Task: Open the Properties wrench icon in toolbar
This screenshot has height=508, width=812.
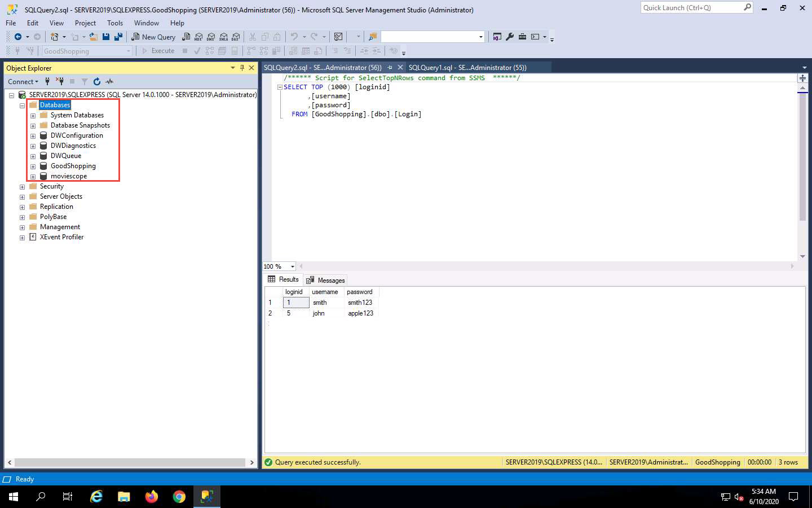Action: coord(510,37)
